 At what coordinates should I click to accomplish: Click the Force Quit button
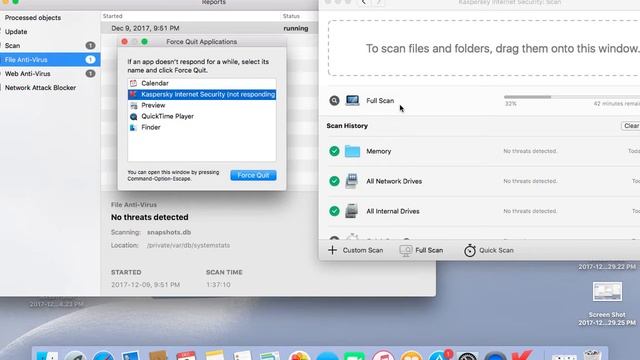coord(253,175)
